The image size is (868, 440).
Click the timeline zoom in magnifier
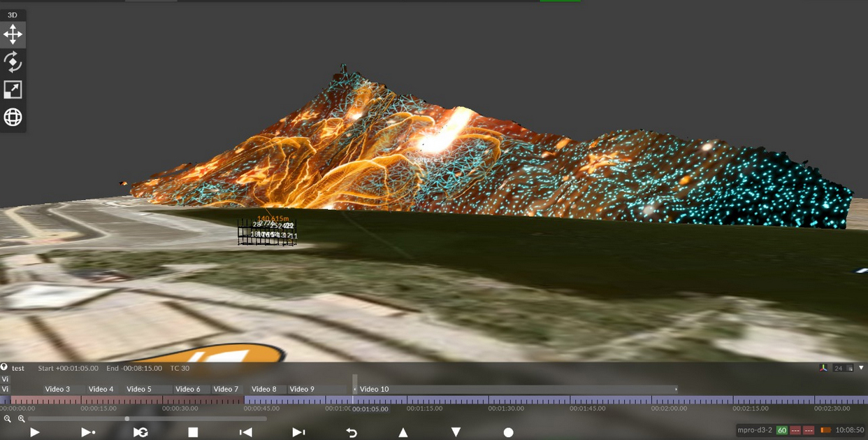coord(22,419)
